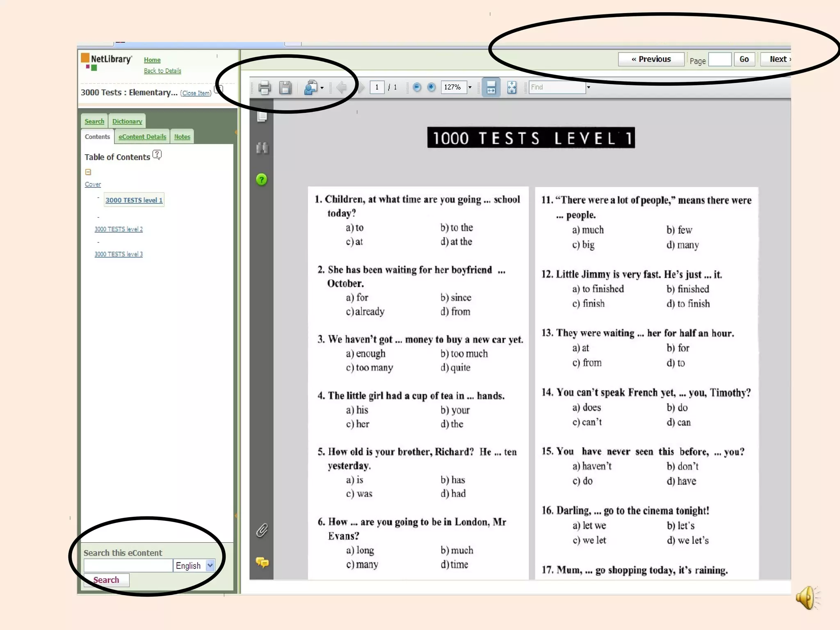Open the comments speech bubble icon
The height and width of the screenshot is (630, 840).
point(262,562)
